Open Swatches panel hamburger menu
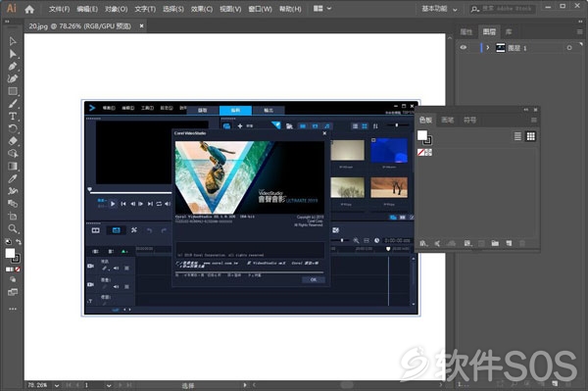Viewport: 588px width, 391px height. [x=534, y=120]
